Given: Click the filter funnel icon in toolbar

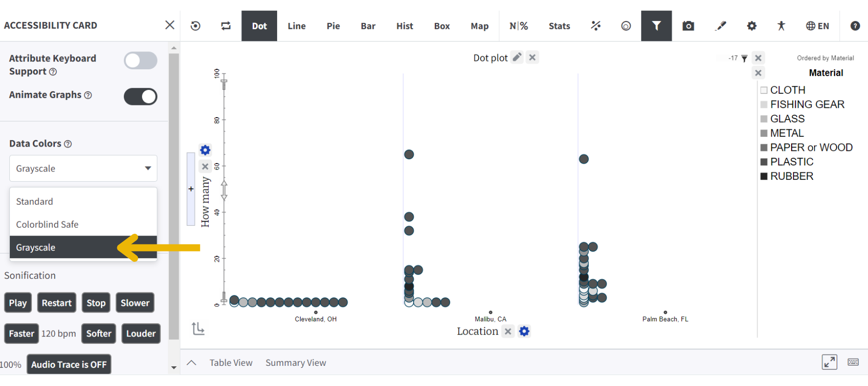Looking at the screenshot, I should pos(656,26).
